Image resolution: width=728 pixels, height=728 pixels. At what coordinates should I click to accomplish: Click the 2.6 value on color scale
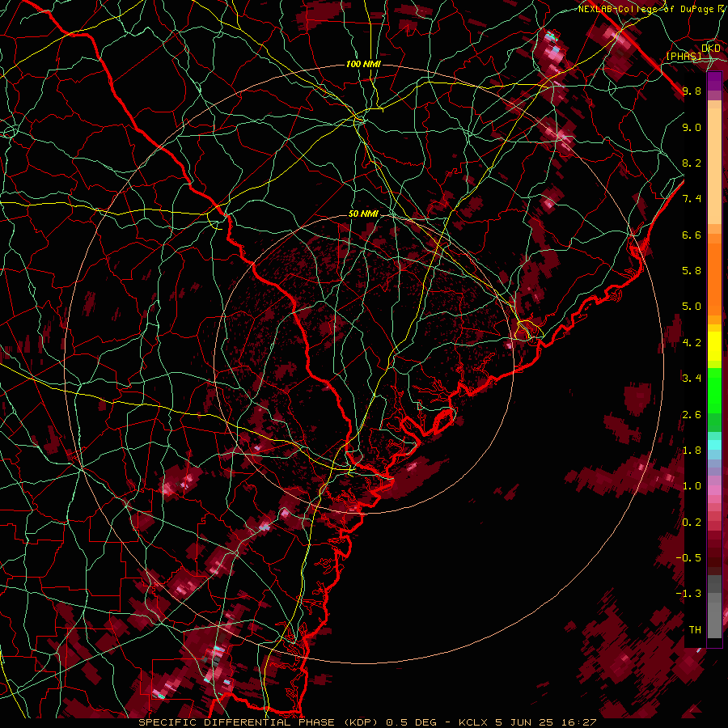point(692,415)
